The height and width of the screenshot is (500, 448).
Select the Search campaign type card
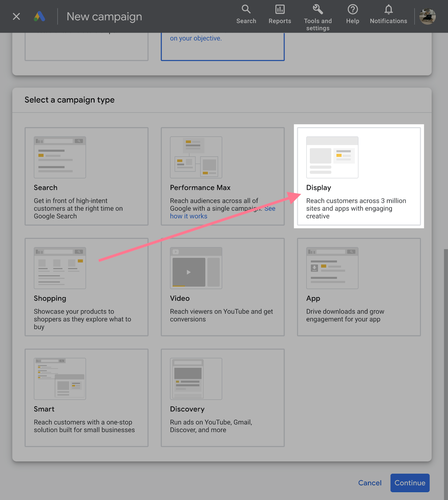(x=86, y=176)
